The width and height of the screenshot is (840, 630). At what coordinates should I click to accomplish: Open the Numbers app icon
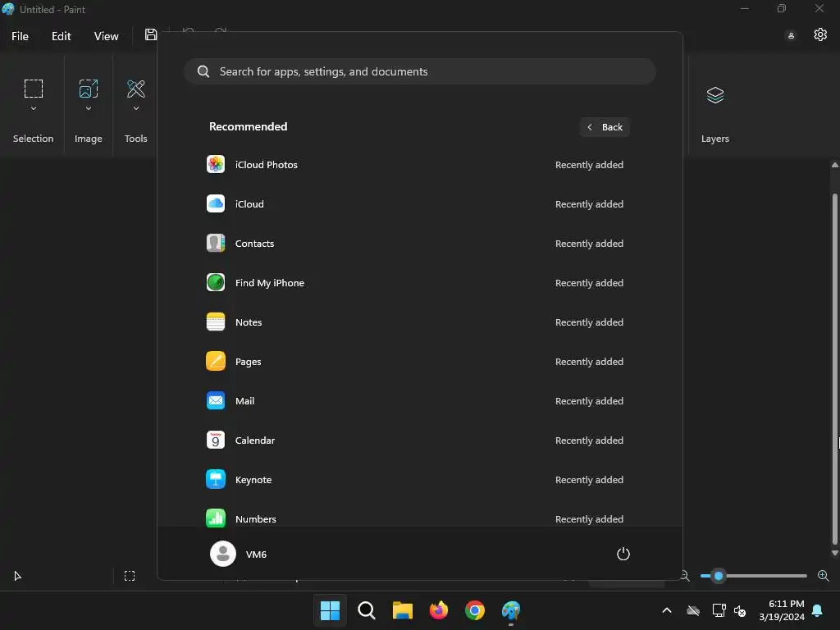(216, 518)
